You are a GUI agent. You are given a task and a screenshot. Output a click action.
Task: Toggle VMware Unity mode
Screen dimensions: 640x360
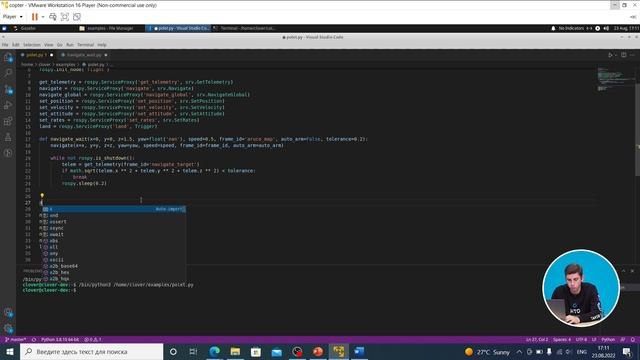77,17
